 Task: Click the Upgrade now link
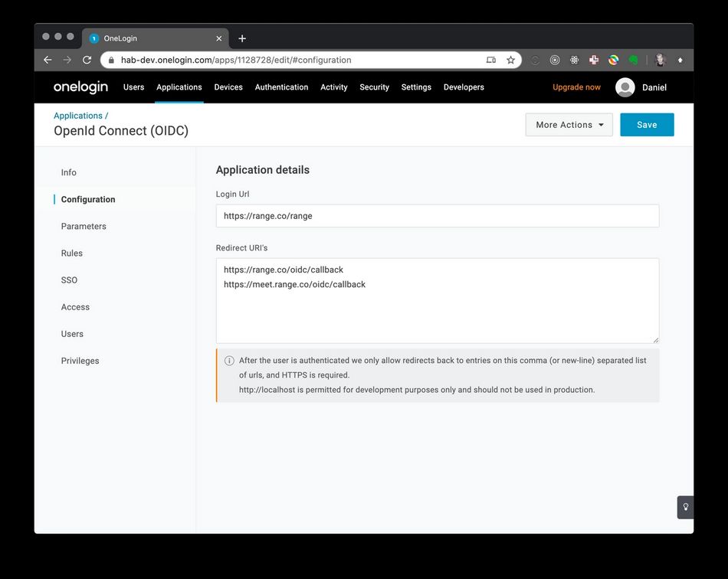point(576,87)
